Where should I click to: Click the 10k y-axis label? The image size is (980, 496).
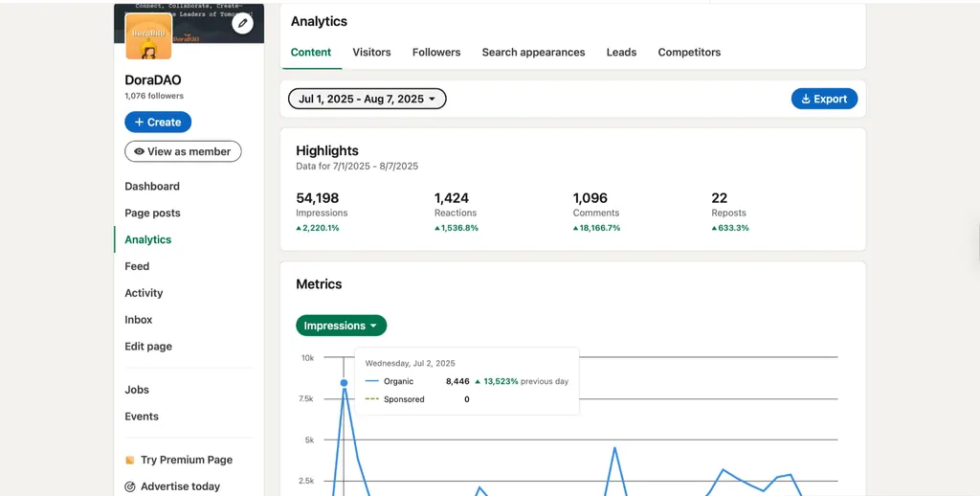click(307, 358)
